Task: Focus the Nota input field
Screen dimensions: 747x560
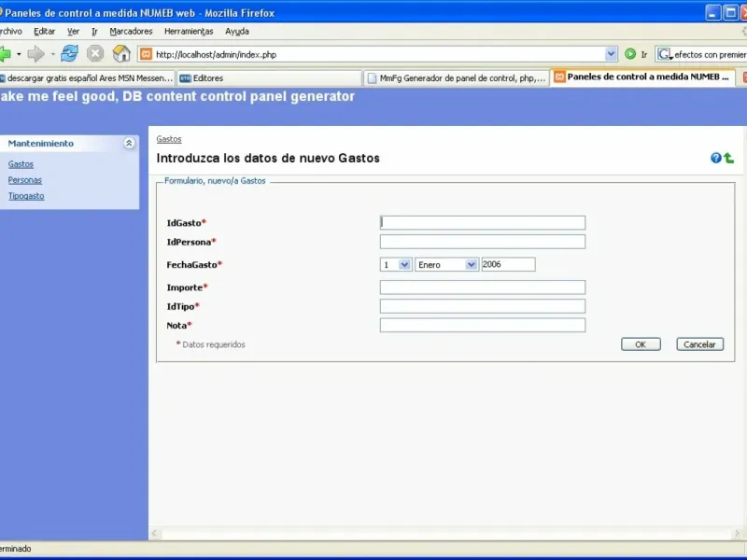Action: click(x=483, y=325)
